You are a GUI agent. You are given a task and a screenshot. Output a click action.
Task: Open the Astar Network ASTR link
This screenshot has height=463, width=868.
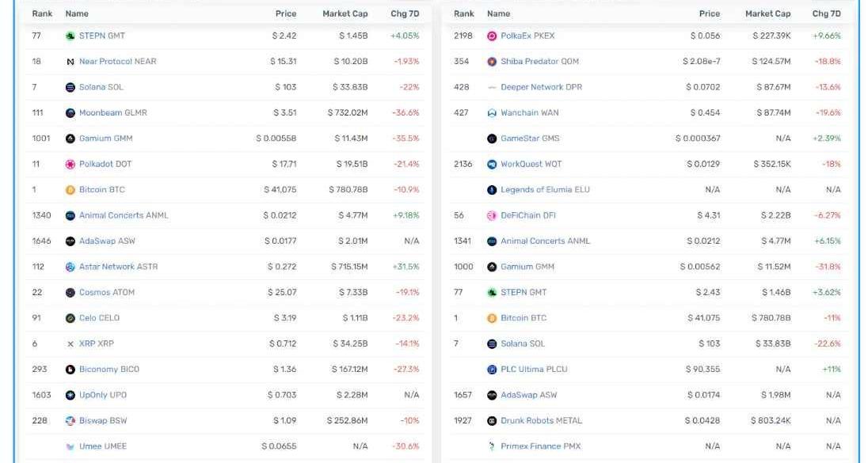tap(118, 267)
